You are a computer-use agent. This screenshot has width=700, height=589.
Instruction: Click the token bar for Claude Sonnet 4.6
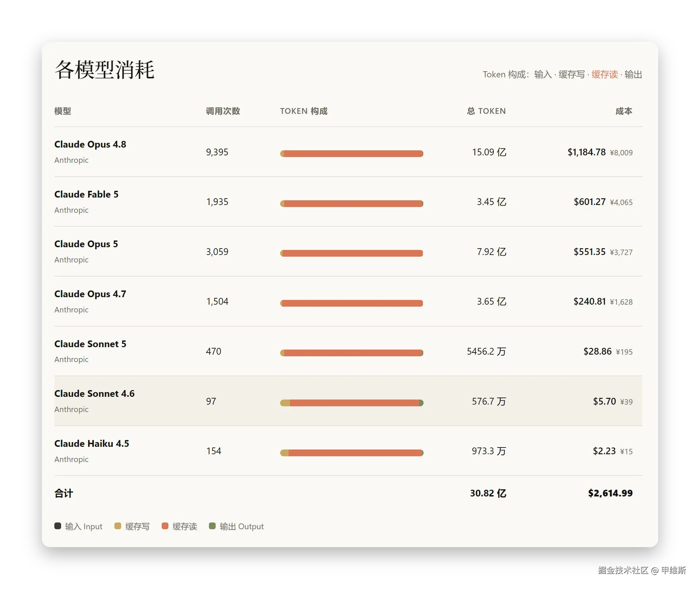(x=352, y=403)
